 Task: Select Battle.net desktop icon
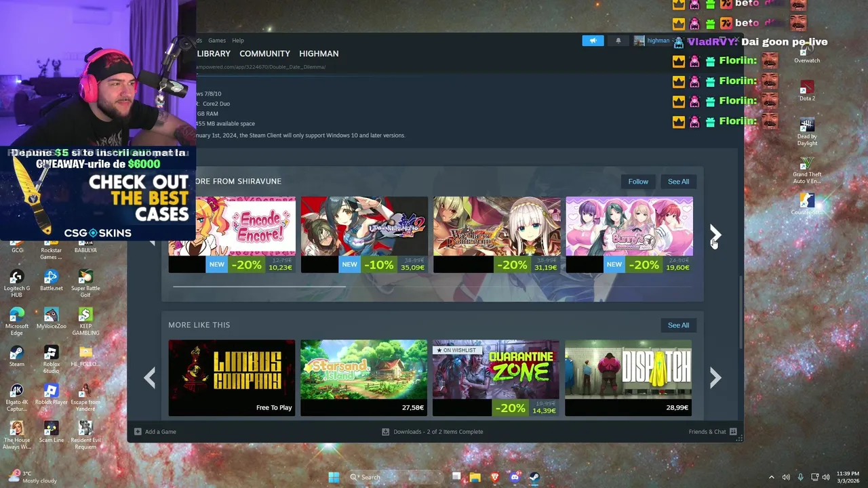[x=51, y=280]
